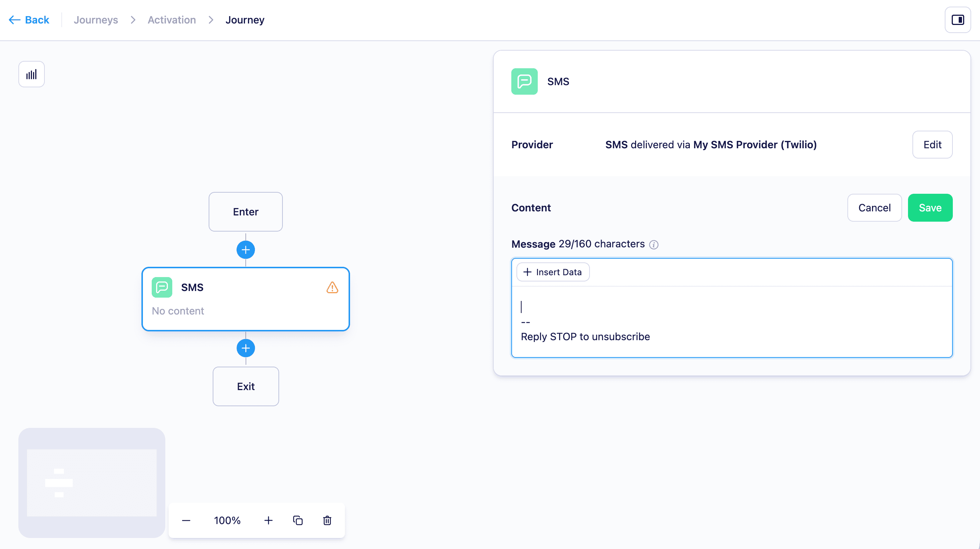Screen dimensions: 980x549
Task: Delete the selected node with the trash icon
Action: click(327, 520)
